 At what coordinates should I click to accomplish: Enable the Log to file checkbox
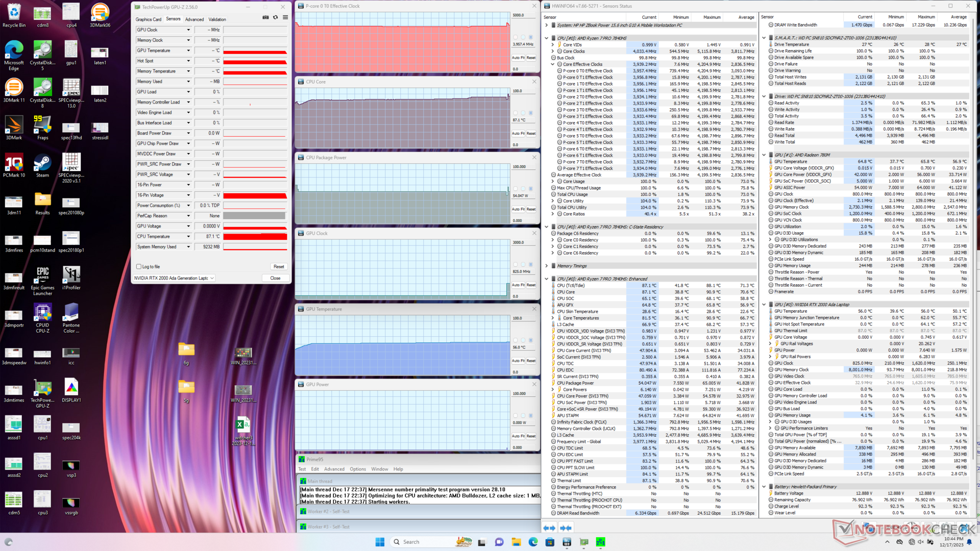139,267
